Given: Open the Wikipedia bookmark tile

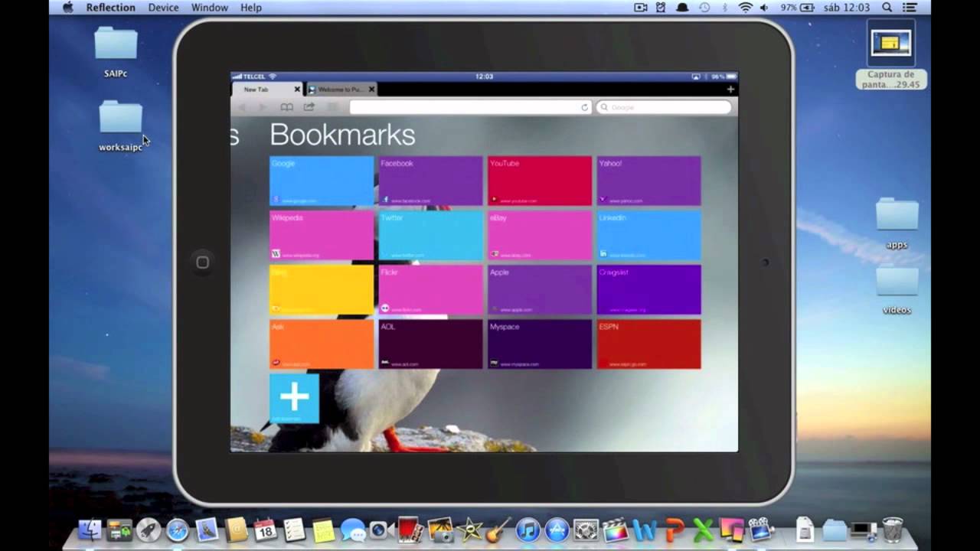Looking at the screenshot, I should pyautogui.click(x=322, y=236).
